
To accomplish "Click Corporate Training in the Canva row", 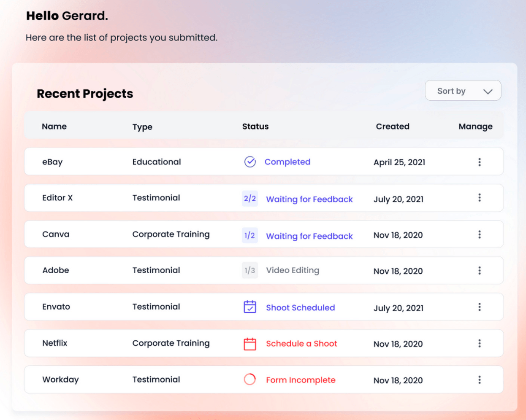I will pos(171,234).
